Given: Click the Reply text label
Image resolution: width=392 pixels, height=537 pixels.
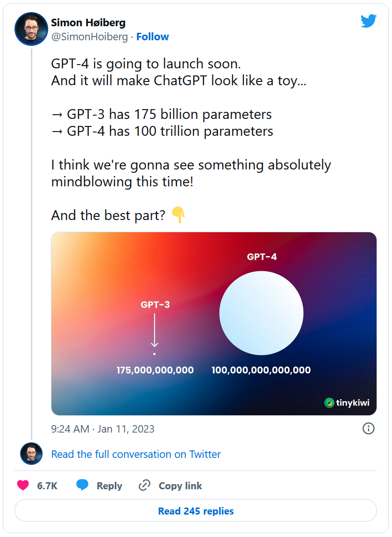Looking at the screenshot, I should [109, 486].
